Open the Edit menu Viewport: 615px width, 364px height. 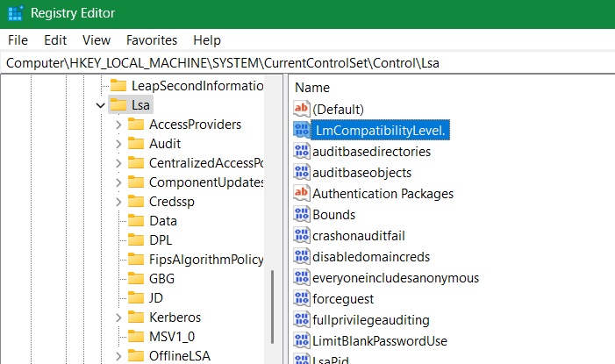[55, 40]
